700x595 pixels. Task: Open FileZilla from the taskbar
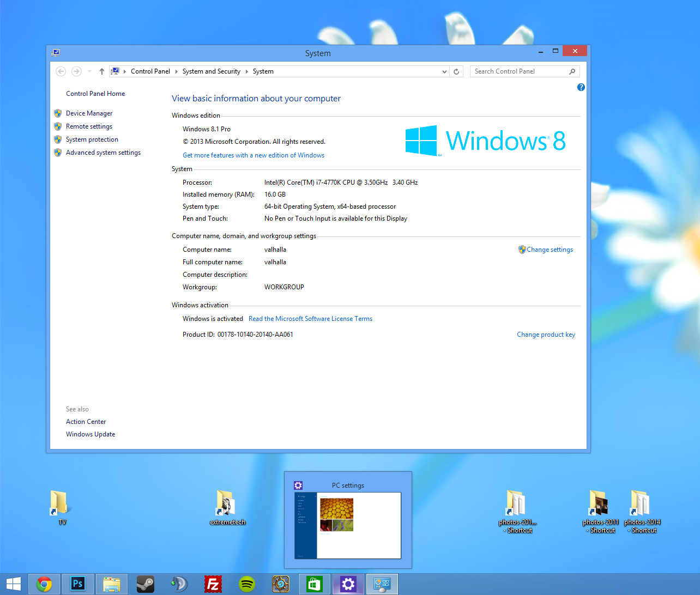click(x=213, y=584)
